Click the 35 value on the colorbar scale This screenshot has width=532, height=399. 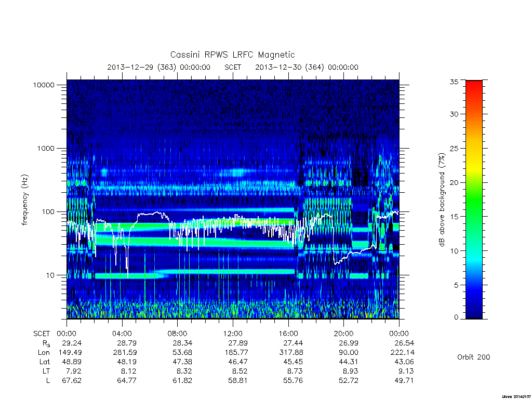454,82
